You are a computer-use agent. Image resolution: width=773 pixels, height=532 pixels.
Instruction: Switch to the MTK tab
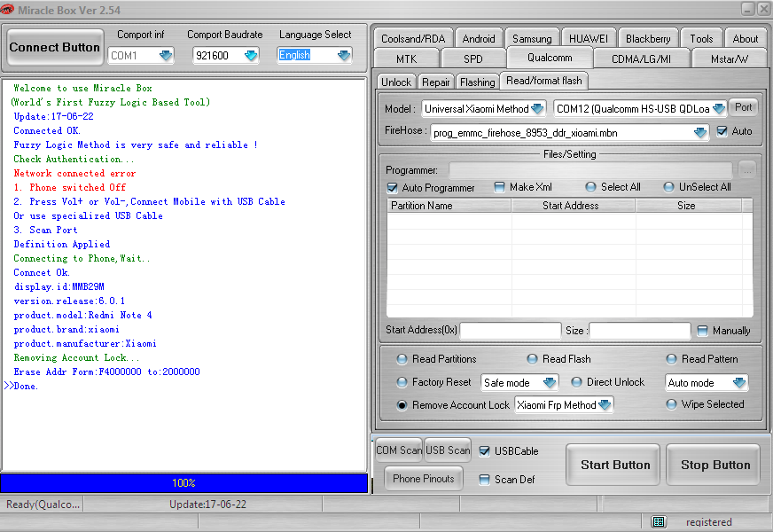tap(406, 59)
